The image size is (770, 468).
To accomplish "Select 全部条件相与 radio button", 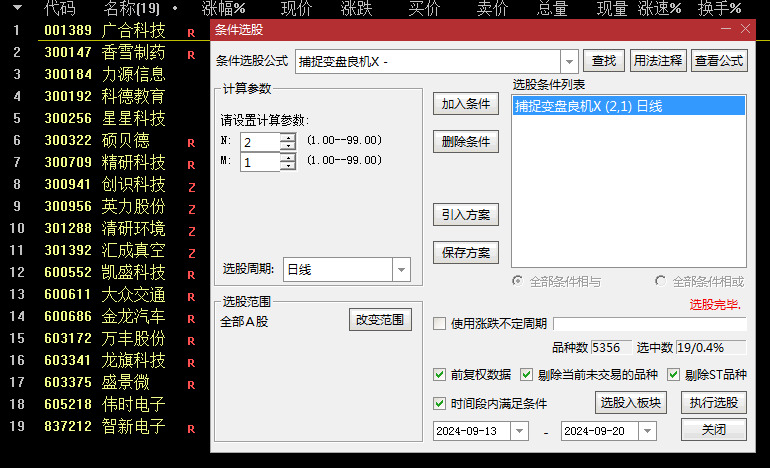I will [517, 281].
